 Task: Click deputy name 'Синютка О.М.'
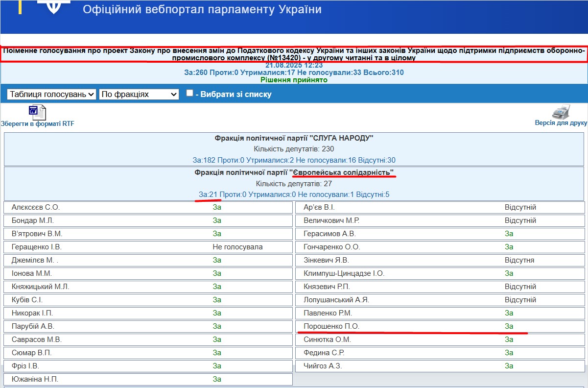(x=327, y=339)
